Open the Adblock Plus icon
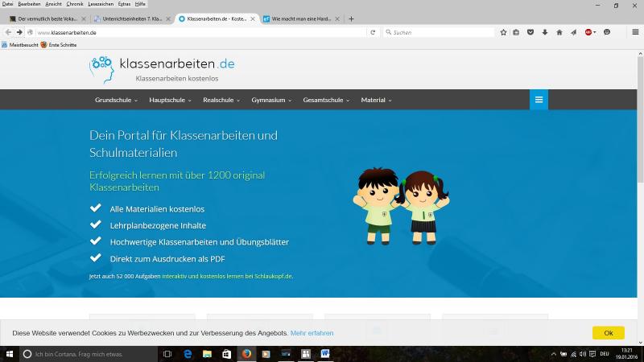644x362 pixels. click(x=588, y=32)
